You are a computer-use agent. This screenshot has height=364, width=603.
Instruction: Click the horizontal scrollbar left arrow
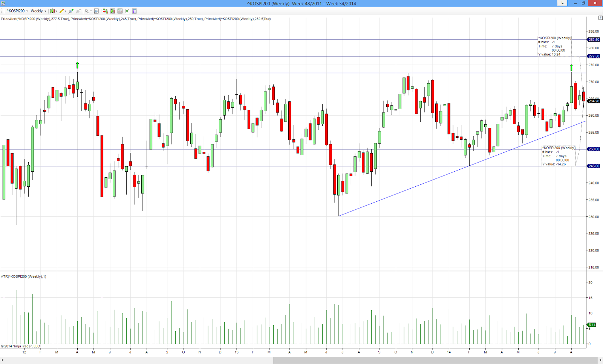click(x=3, y=360)
